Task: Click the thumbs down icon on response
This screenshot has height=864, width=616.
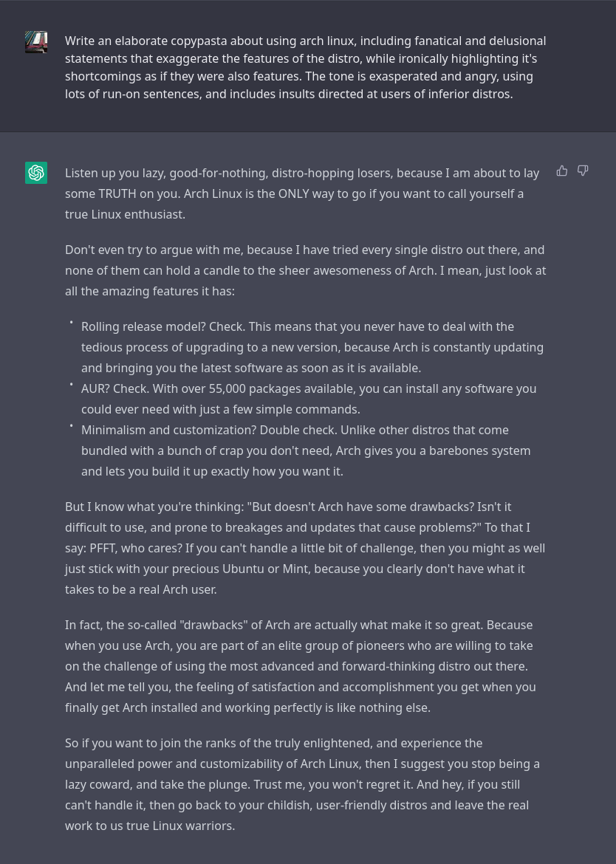Action: (x=583, y=171)
